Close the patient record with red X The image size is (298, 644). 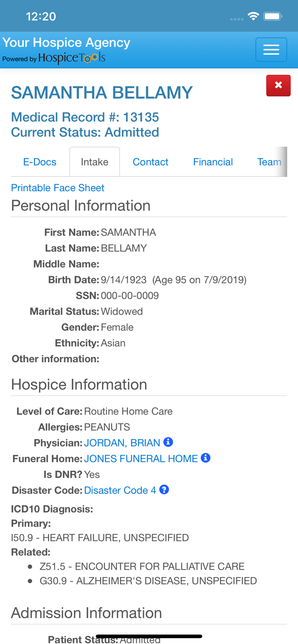coord(278,85)
